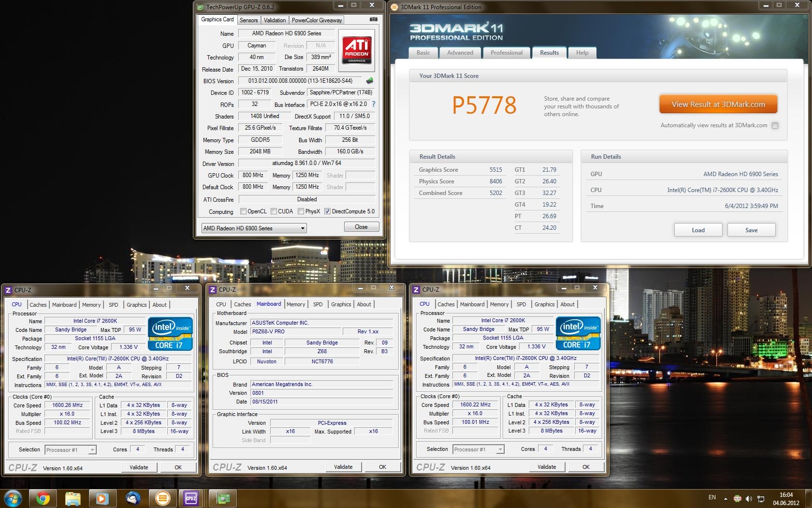
Task: Switch to CPU-Z via taskbar icon
Action: [x=191, y=498]
